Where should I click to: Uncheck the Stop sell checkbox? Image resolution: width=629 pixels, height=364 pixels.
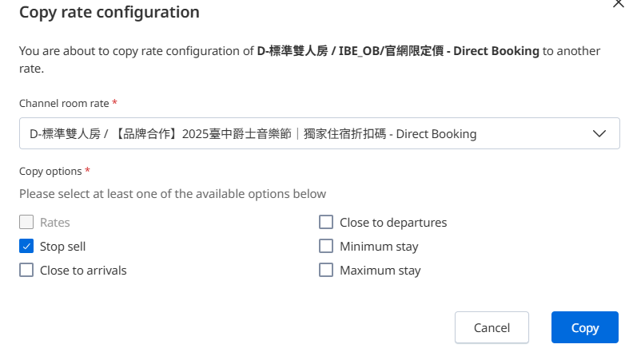click(x=26, y=247)
